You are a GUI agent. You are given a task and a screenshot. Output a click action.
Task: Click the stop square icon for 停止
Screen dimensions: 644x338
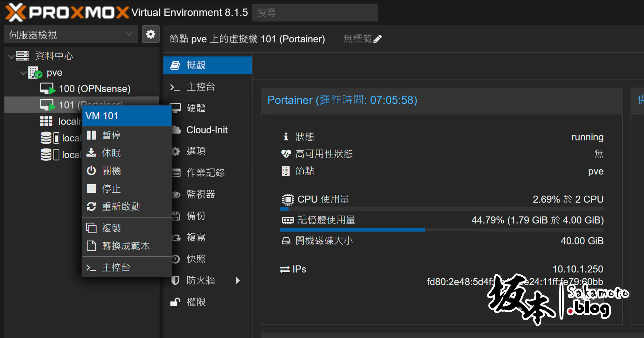coord(91,189)
